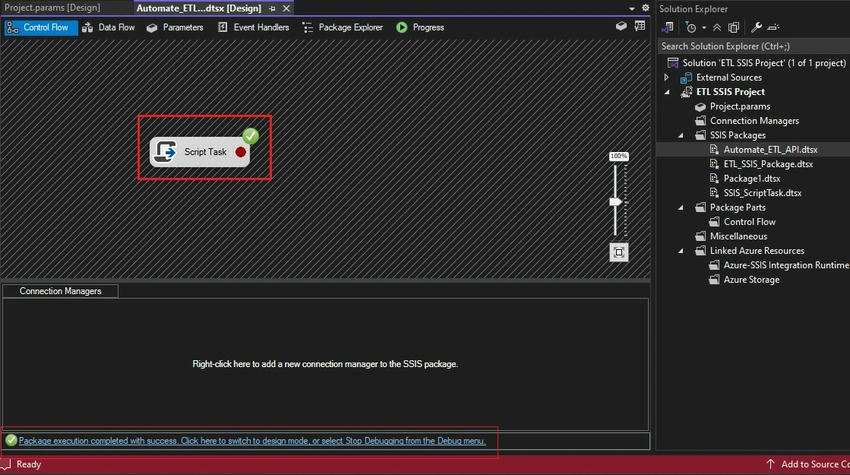Click the Ready status bar text

29,465
